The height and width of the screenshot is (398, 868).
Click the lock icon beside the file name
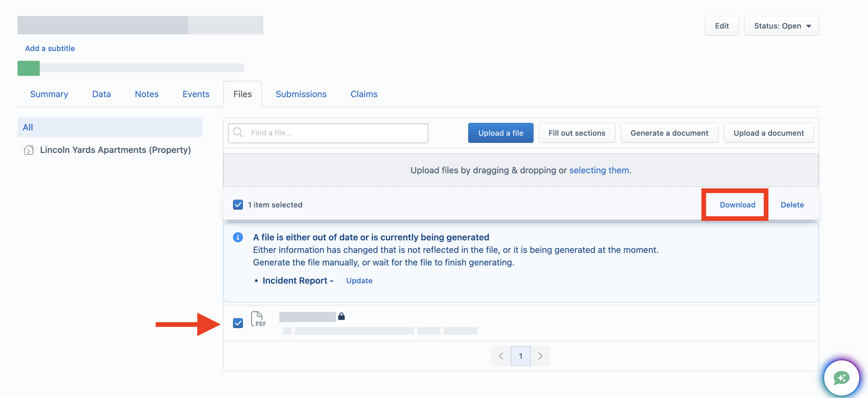click(x=341, y=316)
